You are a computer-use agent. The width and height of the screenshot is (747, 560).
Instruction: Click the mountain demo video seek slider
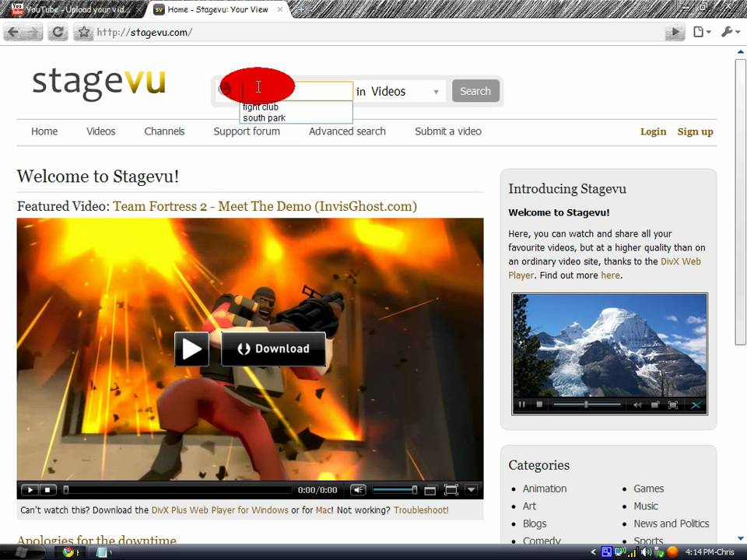[587, 404]
